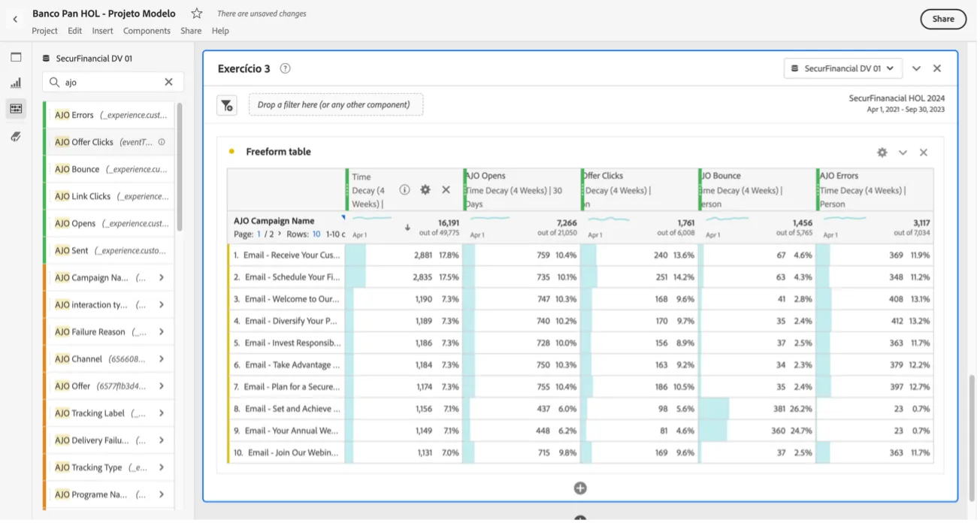Change the Rows: 10 setting
This screenshot has width=980, height=523.
tap(316, 234)
